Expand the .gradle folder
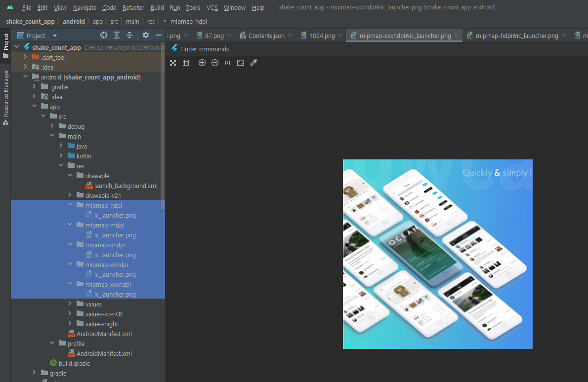 pos(35,86)
